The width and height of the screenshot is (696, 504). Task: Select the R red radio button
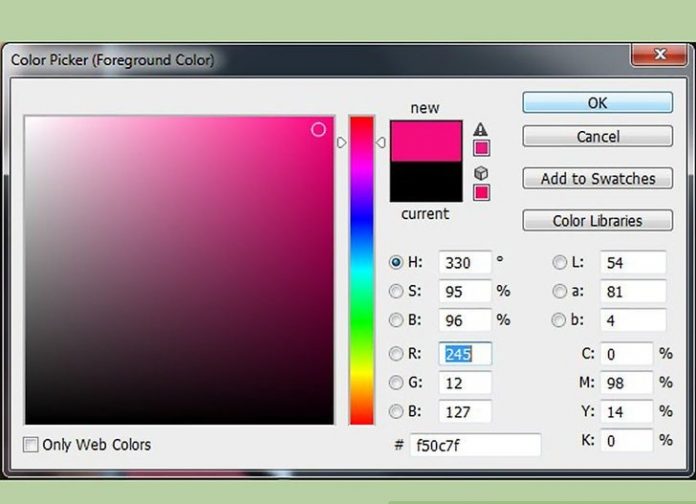[396, 353]
